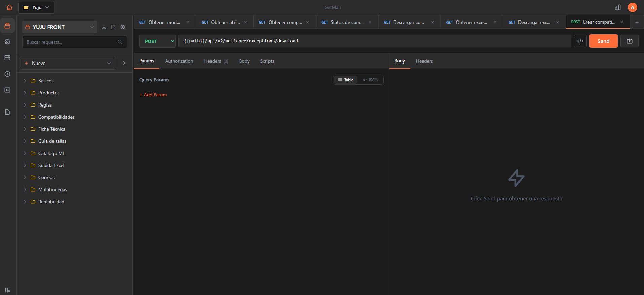Switch to the Authorization tab

point(179,61)
